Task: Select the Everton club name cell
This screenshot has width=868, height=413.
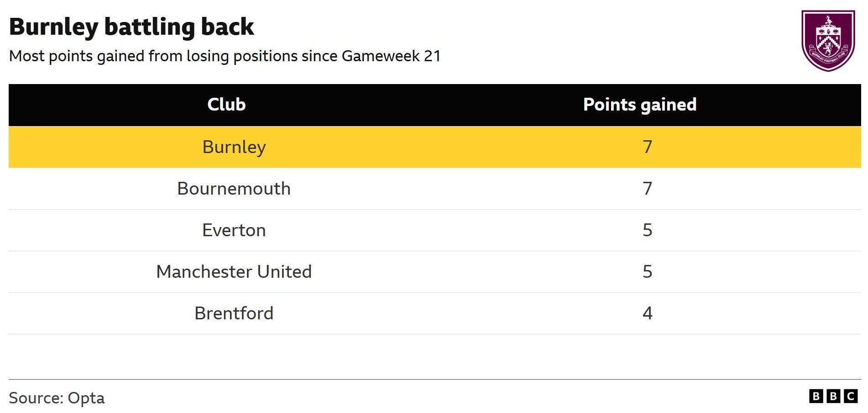Action: click(234, 230)
